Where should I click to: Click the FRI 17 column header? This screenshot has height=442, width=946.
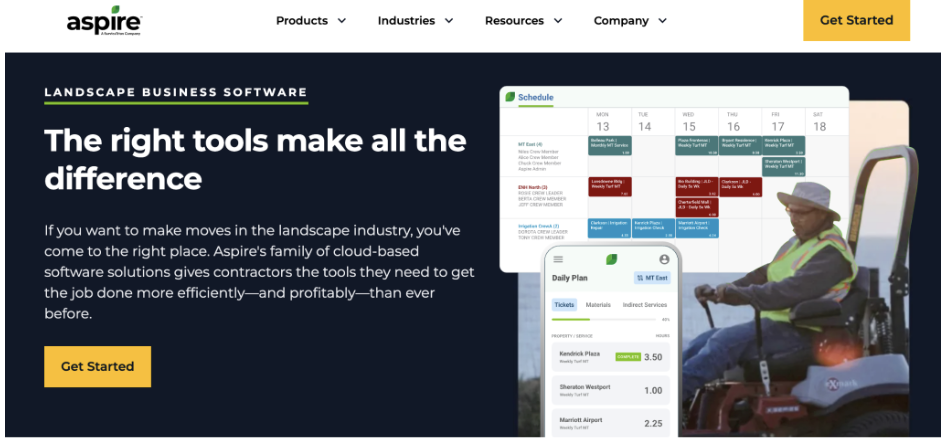[x=778, y=122]
